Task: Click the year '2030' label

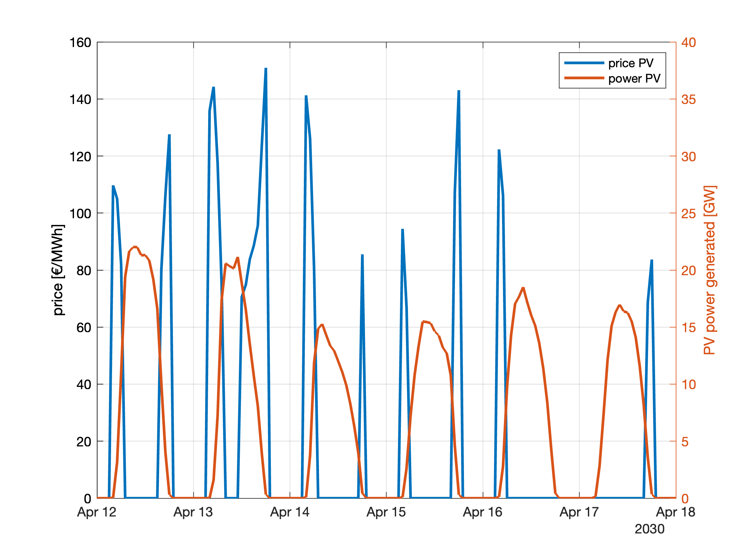Action: point(649,529)
